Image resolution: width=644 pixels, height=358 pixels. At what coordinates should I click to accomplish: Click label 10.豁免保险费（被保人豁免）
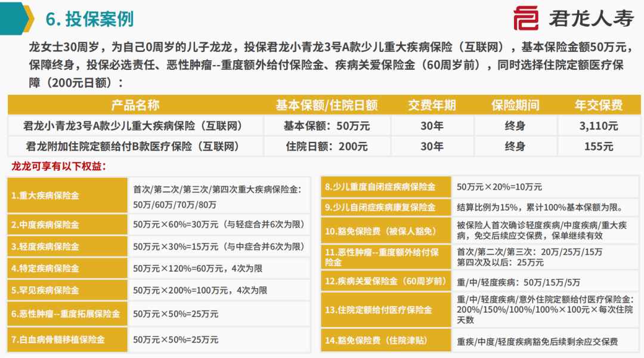pyautogui.click(x=382, y=232)
